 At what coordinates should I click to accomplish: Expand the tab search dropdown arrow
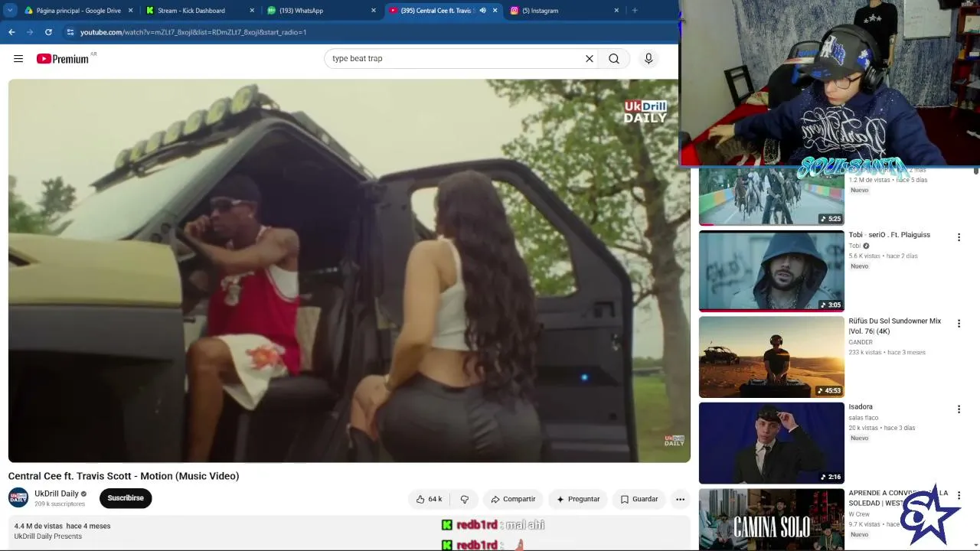[x=11, y=11]
